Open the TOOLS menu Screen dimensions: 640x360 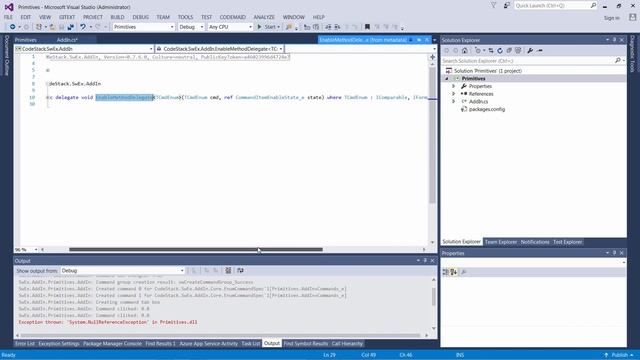185,17
